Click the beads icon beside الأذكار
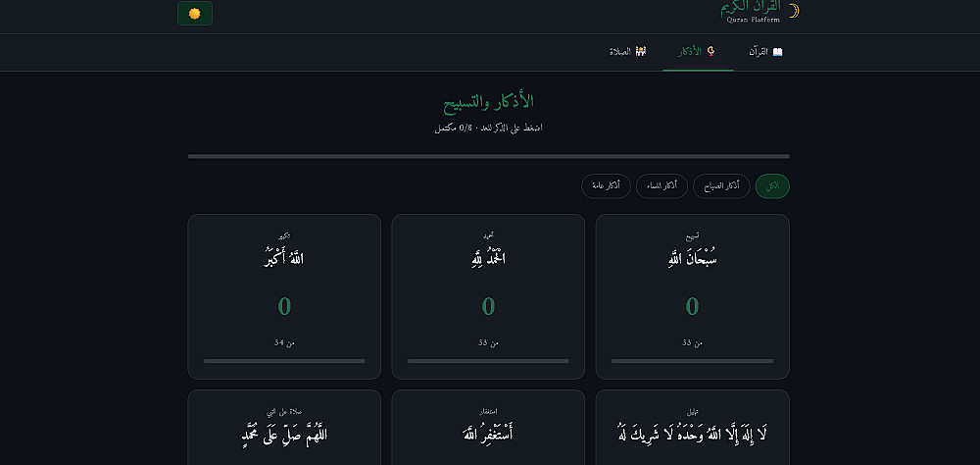The height and width of the screenshot is (465, 980). click(710, 51)
